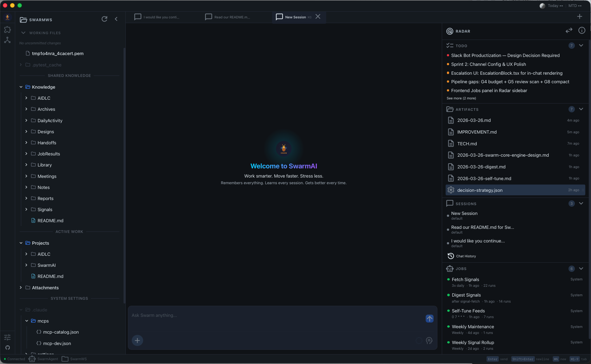Click 'See more (2 more)' link

tap(461, 98)
